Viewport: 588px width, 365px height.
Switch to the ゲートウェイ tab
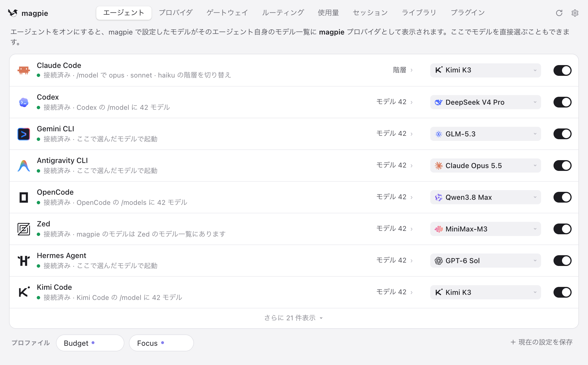pyautogui.click(x=227, y=13)
